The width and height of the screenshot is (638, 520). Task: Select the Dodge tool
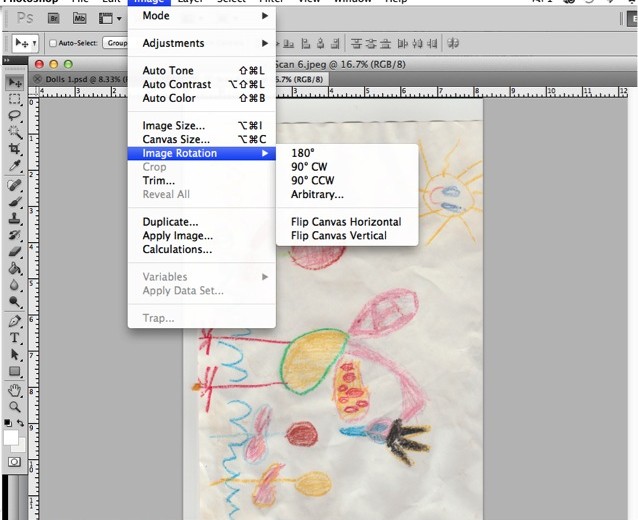pos(15,302)
